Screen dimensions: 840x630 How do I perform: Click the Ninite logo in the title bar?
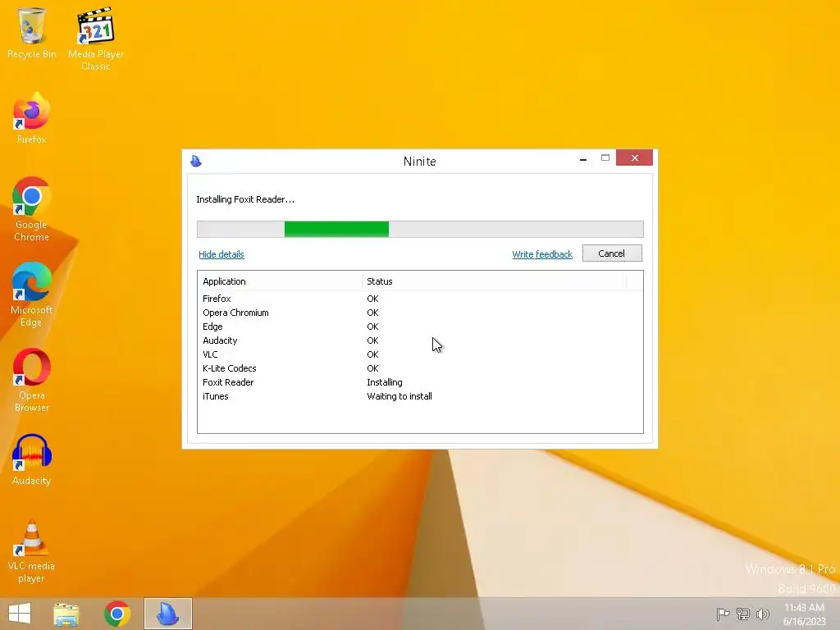[x=196, y=161]
